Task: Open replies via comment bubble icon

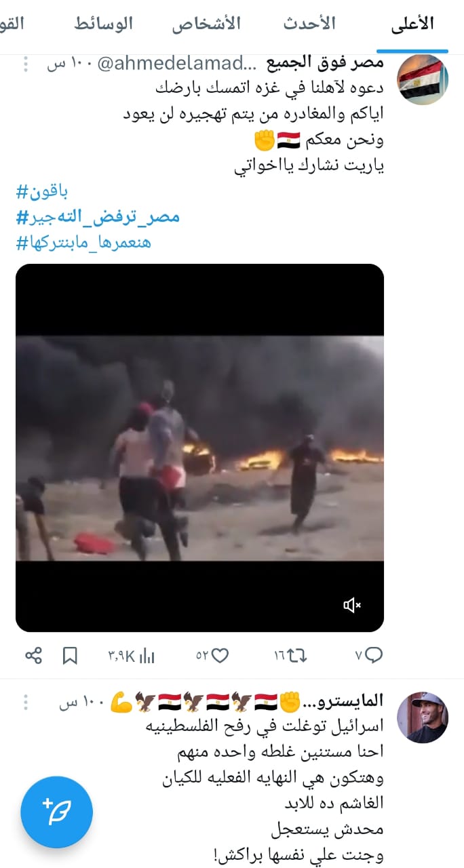Action: [369, 655]
